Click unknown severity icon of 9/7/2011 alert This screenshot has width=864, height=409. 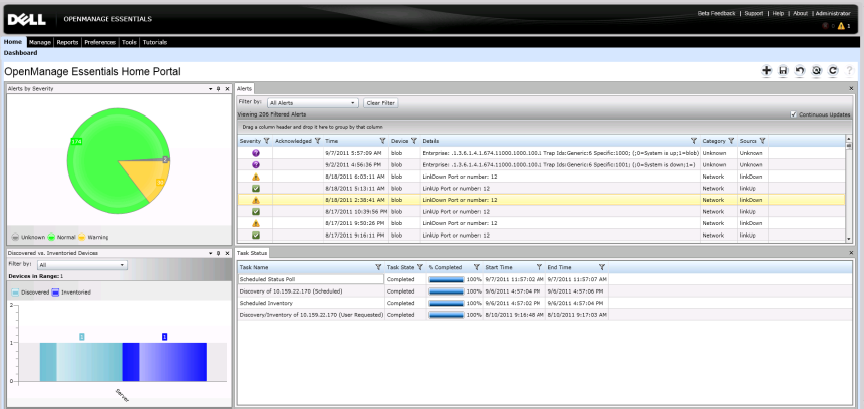pyautogui.click(x=256, y=153)
